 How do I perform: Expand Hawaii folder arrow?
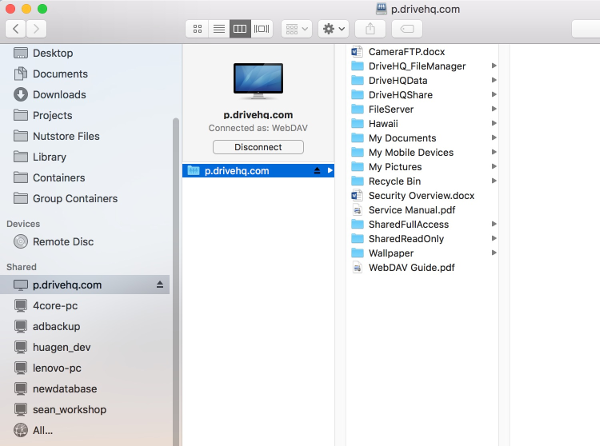494,123
